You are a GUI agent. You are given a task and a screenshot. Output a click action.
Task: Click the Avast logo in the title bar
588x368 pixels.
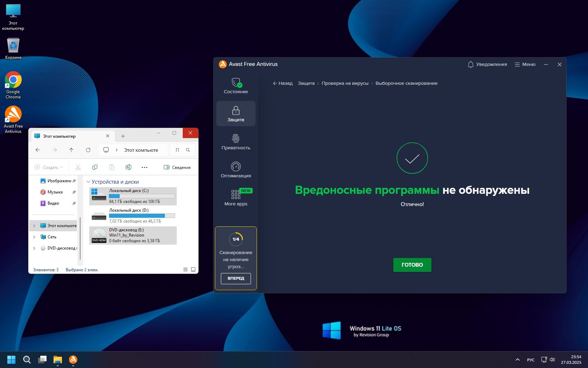coord(223,64)
